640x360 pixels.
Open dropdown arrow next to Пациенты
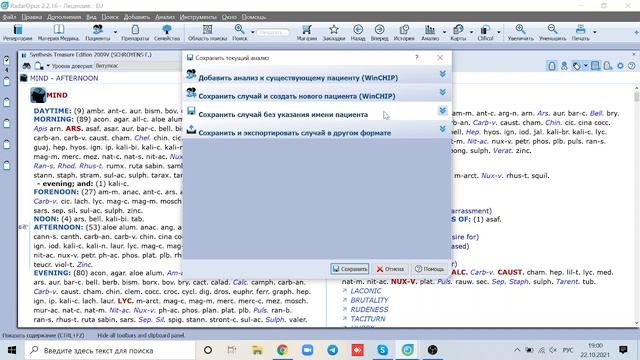pos(116,32)
